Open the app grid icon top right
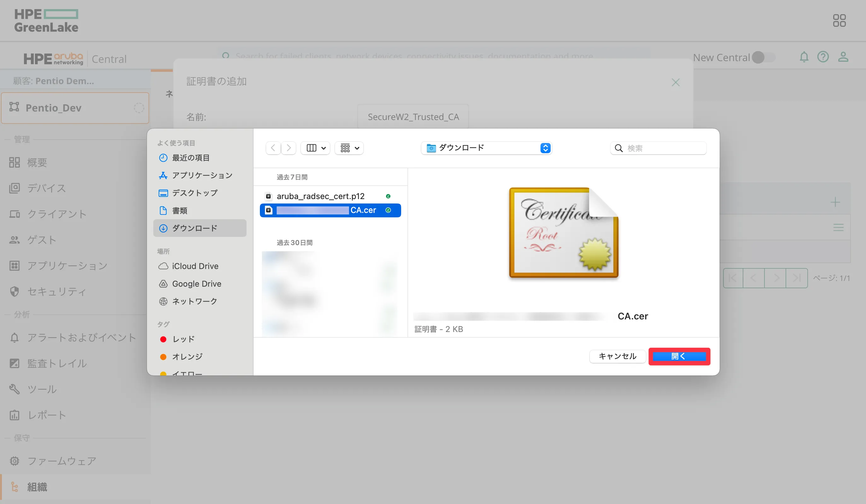Screen dimensions: 866x504 click(840, 20)
